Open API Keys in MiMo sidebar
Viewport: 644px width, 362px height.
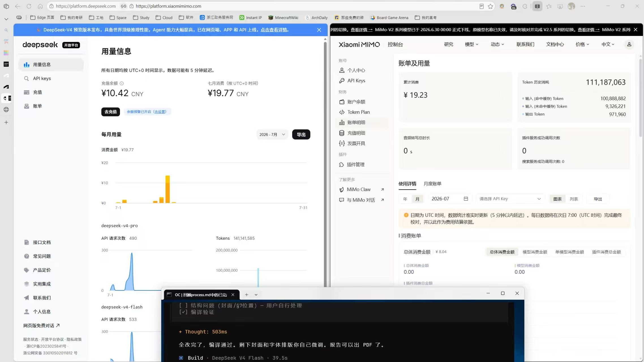tap(362, 81)
